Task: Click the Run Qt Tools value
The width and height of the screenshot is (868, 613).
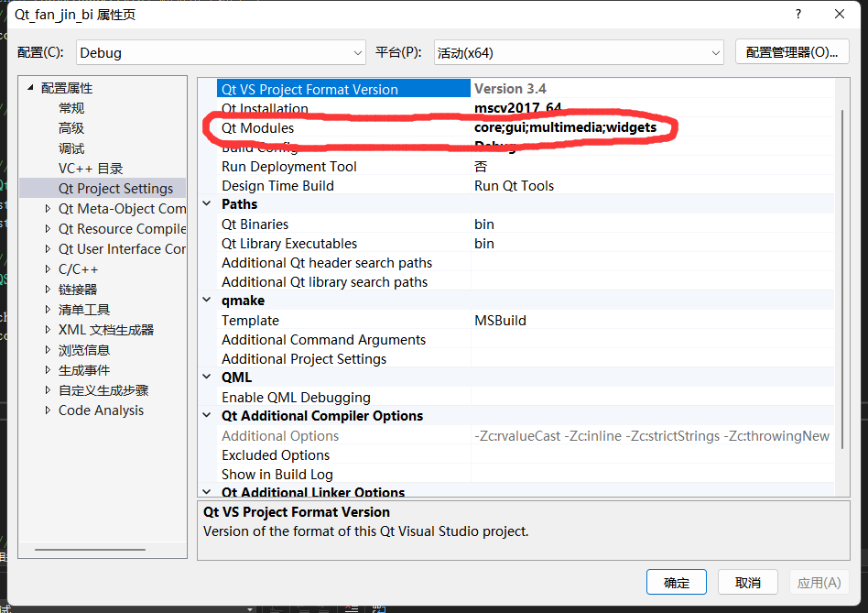Action: pos(514,185)
